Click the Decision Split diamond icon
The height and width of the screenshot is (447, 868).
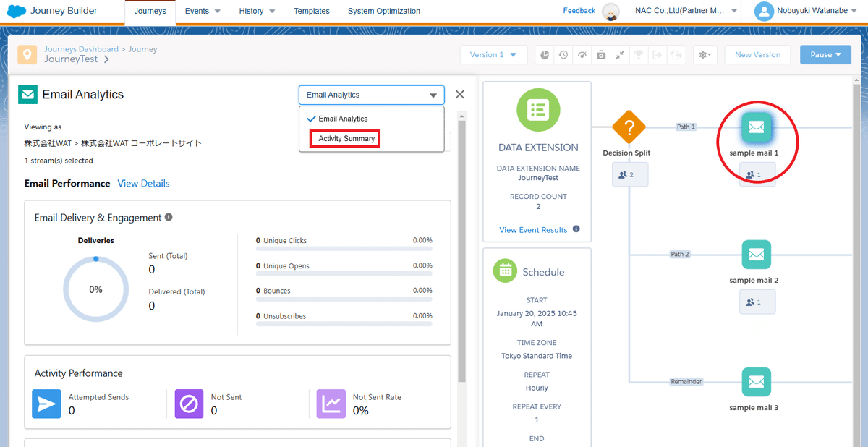coord(629,128)
